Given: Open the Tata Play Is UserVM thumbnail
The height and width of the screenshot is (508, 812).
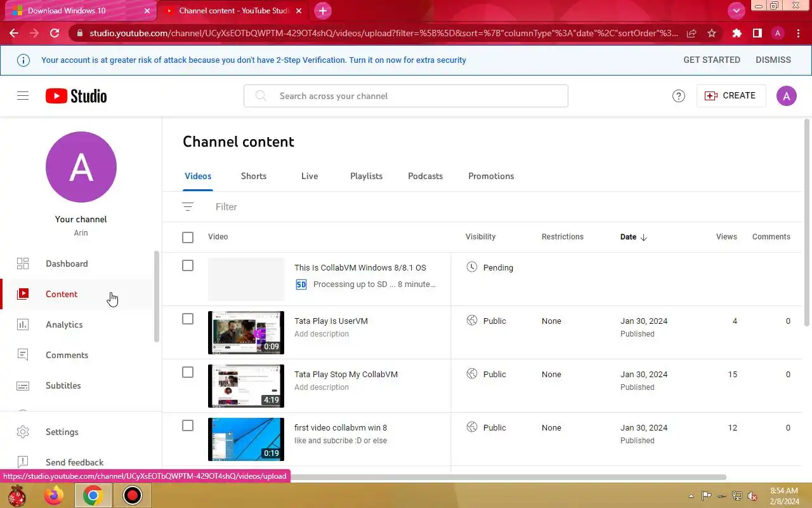Looking at the screenshot, I should click(246, 333).
